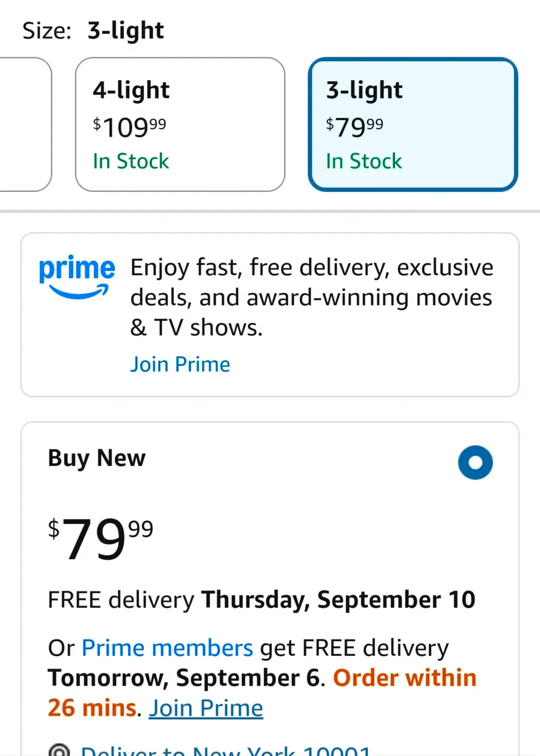Click the location pin icon

pos(59,750)
